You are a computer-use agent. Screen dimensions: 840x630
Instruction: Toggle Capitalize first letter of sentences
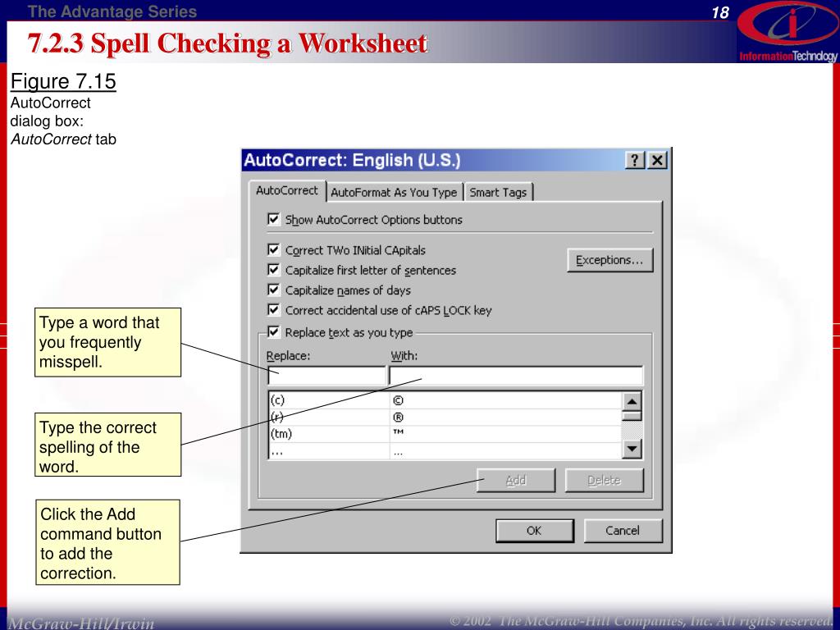[x=274, y=269]
